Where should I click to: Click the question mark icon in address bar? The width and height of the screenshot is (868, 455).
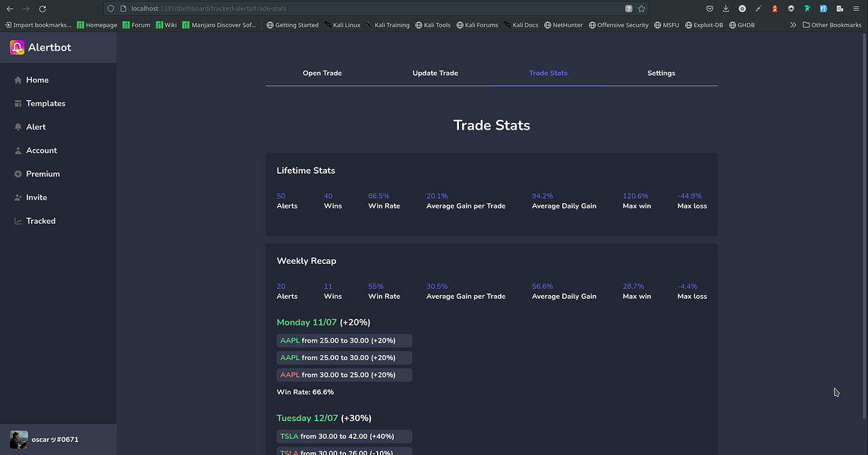pos(629,9)
